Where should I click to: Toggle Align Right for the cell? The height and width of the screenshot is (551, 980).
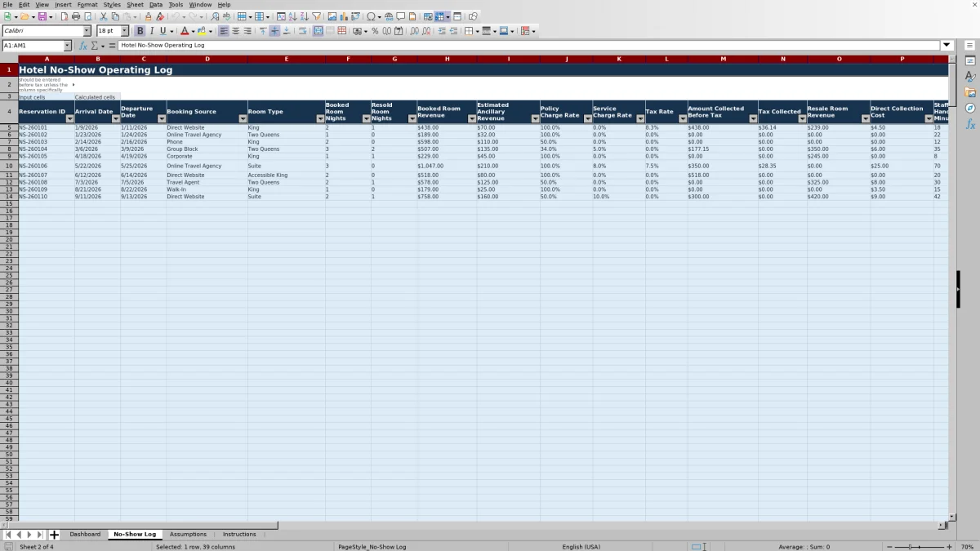247,31
